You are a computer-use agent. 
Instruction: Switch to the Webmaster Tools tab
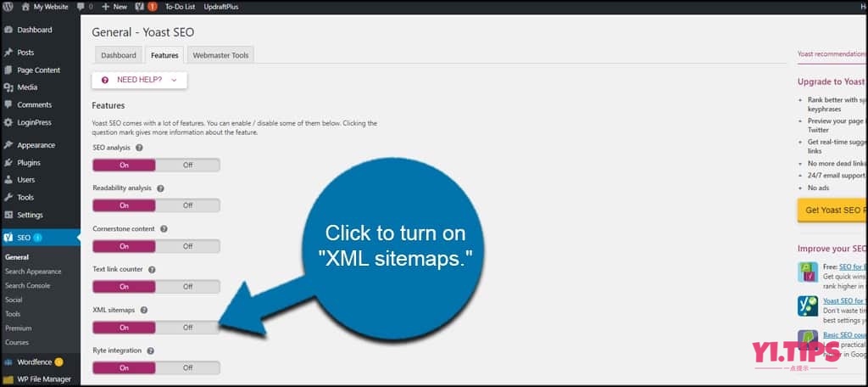(220, 55)
